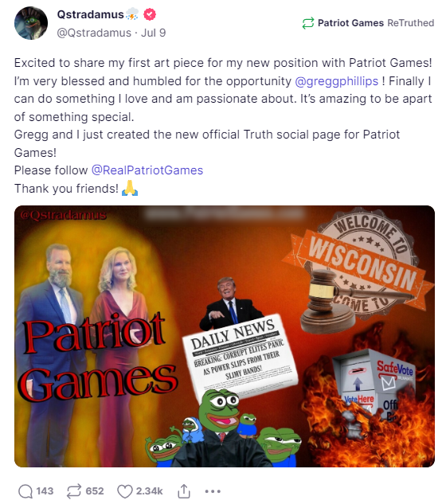
Task: Open Qstradamus profile avatar
Action: click(x=31, y=23)
